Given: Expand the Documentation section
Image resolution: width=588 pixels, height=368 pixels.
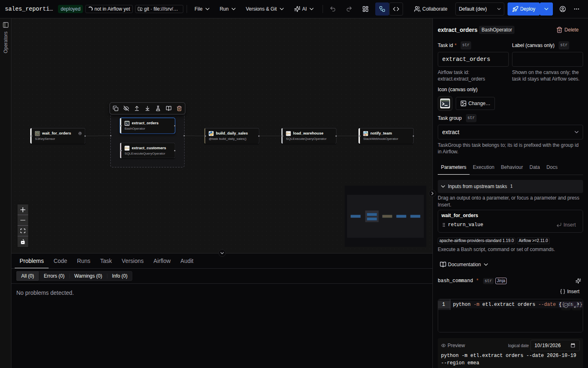Looking at the screenshot, I should coord(464,265).
